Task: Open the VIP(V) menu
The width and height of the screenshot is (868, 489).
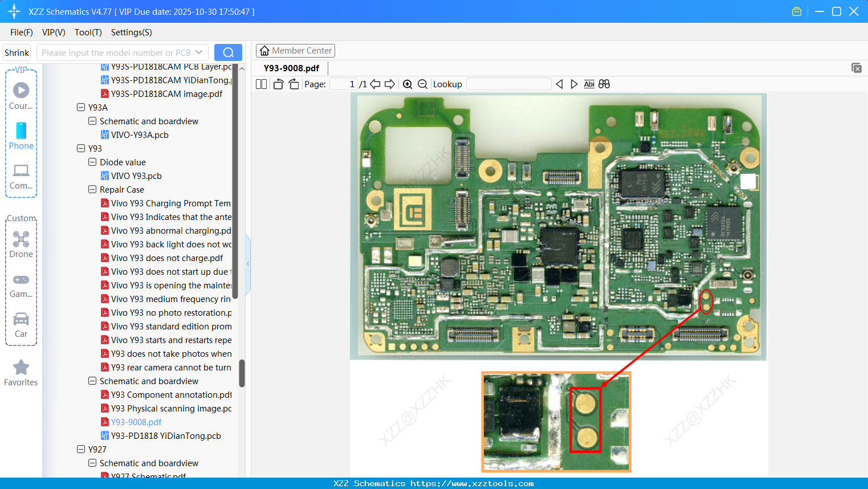Action: click(x=54, y=32)
